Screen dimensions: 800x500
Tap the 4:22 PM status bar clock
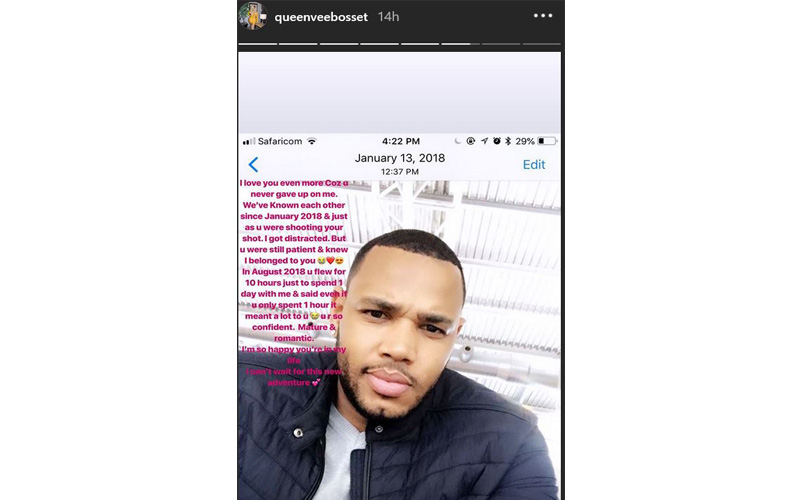(401, 141)
